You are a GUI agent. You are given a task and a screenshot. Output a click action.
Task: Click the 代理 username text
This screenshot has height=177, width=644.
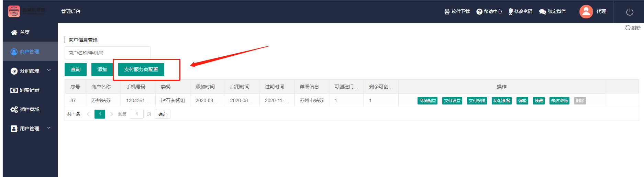point(601,11)
